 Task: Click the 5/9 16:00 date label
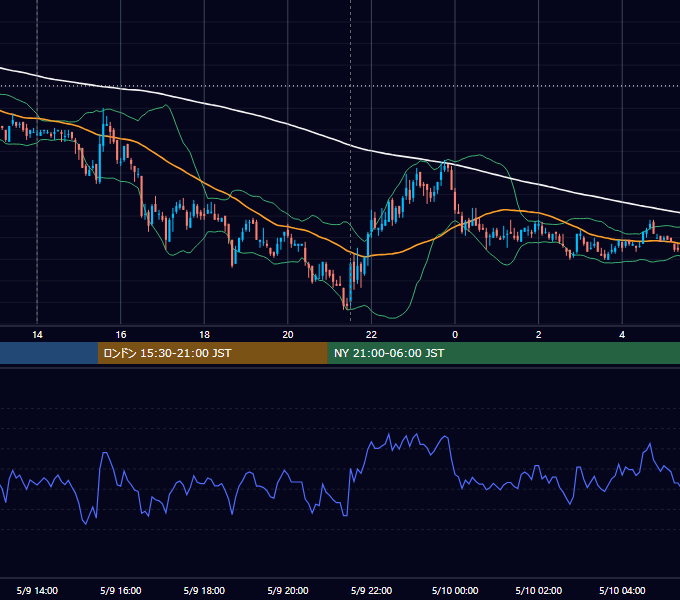121,590
